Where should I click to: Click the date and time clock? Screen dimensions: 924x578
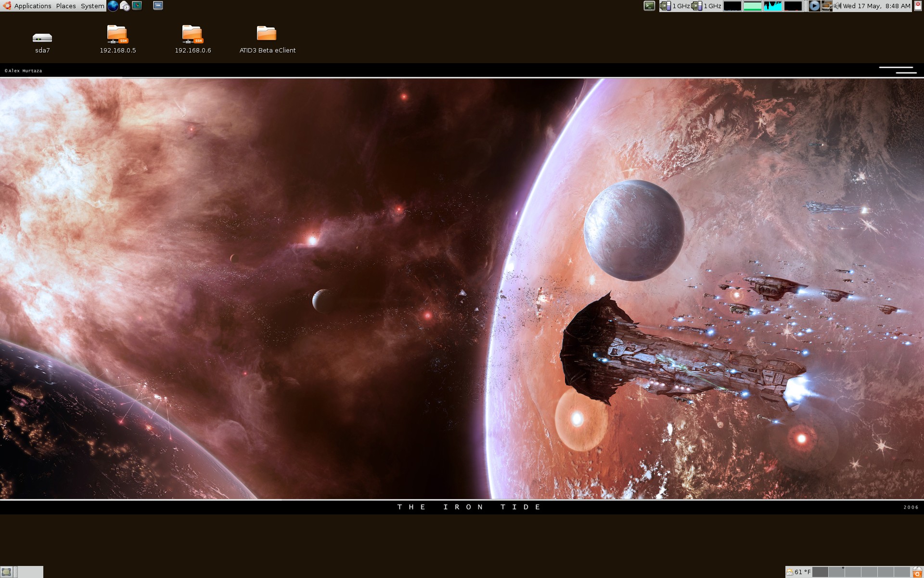tap(876, 6)
